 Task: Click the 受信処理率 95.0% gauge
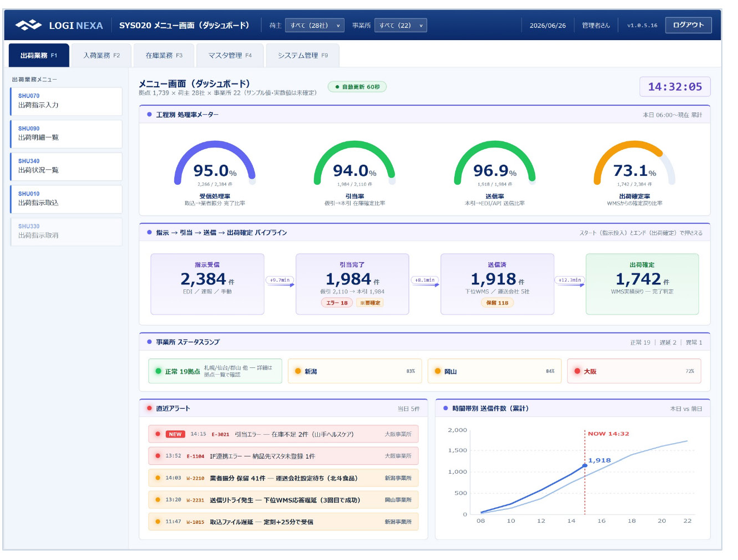pyautogui.click(x=215, y=173)
